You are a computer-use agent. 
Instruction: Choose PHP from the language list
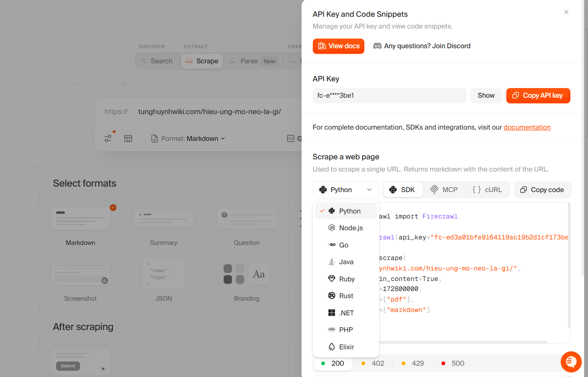[346, 330]
